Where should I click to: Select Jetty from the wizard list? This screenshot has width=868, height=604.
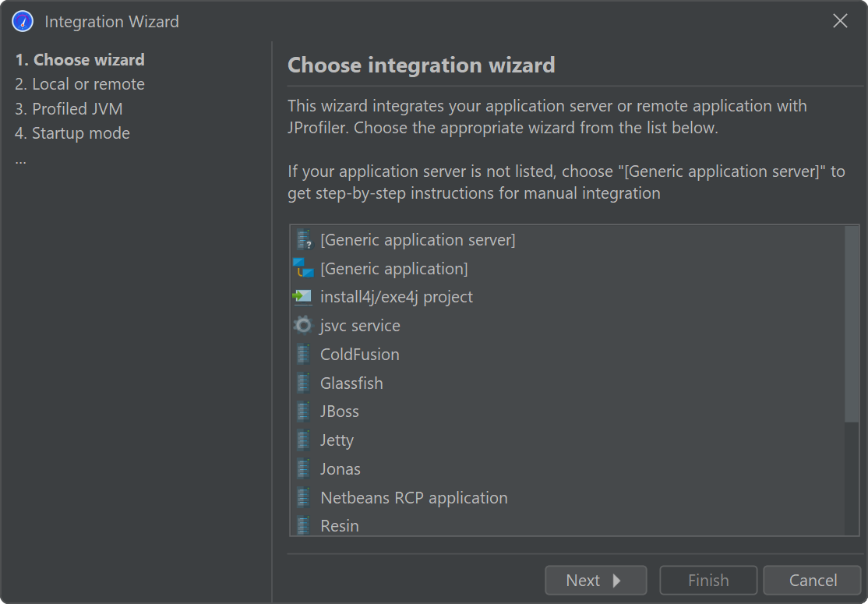(337, 440)
